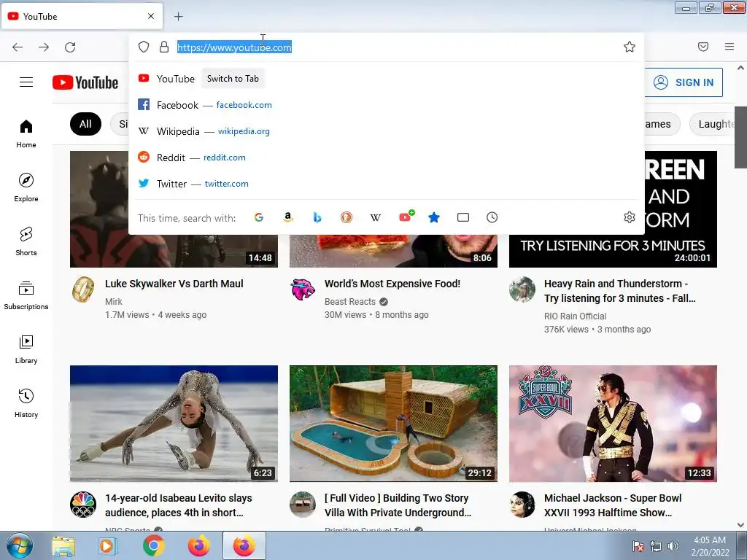Screen dimensions: 747x560
Task: Add YouTube as a search engine
Action: coord(406,217)
